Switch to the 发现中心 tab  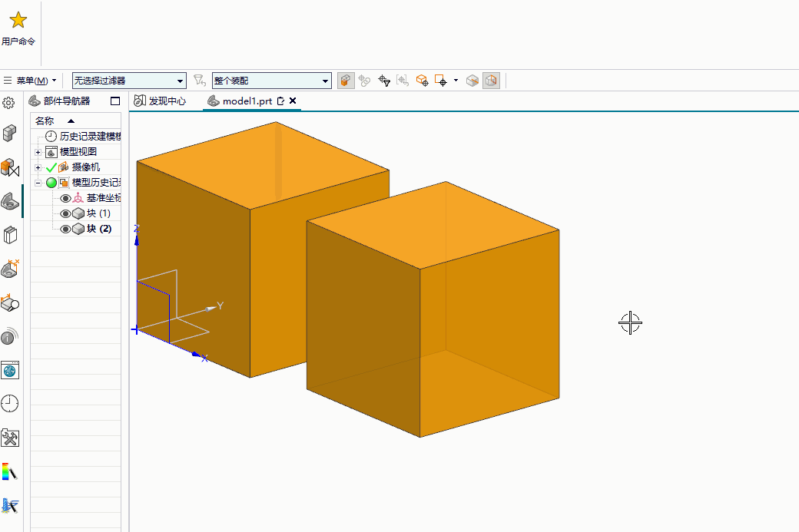[161, 101]
